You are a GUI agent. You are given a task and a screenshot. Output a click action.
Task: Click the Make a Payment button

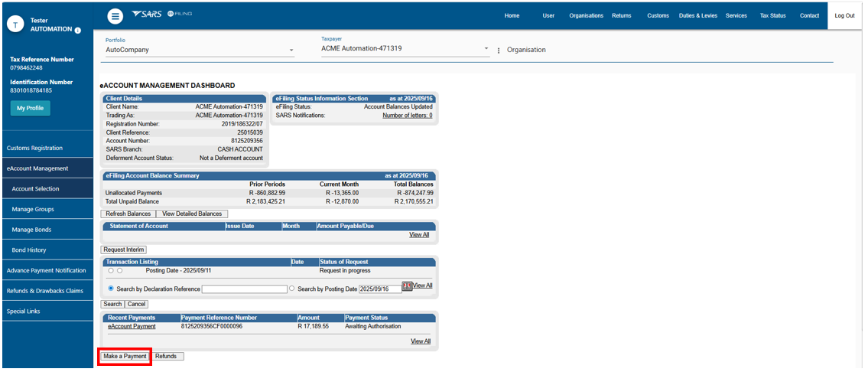[x=125, y=356]
